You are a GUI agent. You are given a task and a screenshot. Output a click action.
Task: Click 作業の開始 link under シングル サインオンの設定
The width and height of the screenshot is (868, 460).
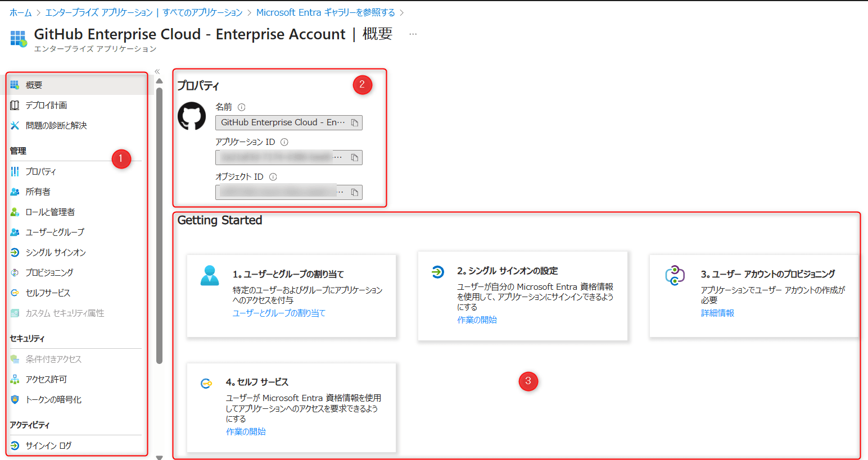[x=477, y=320]
